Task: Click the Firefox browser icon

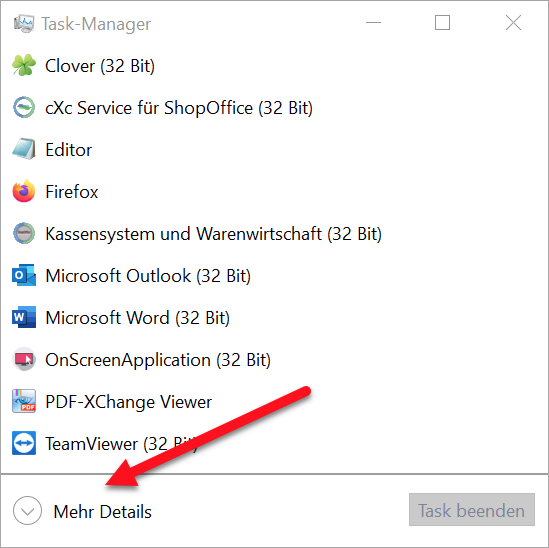Action: coord(24,191)
